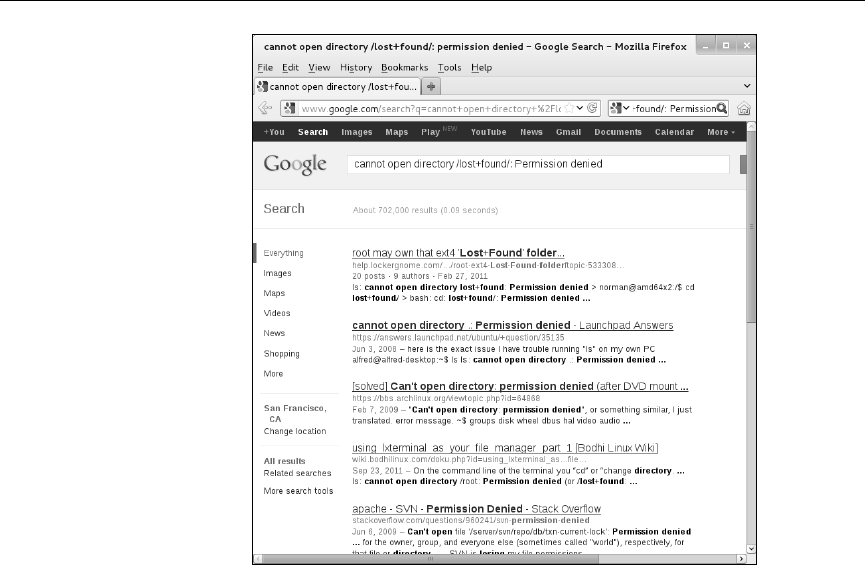Click the scroll down arrow of vertical scrollbar
Viewport: 865px width, 565px height.
[751, 548]
